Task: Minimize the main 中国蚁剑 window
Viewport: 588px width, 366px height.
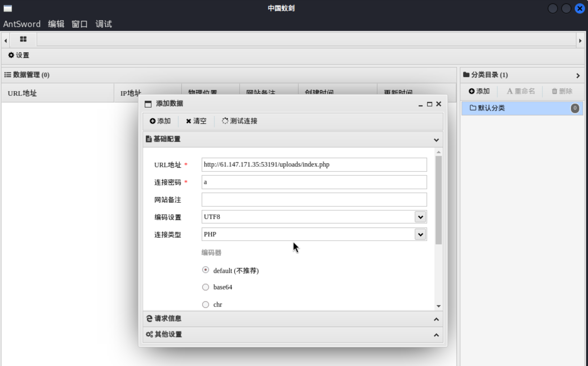Action: pyautogui.click(x=552, y=9)
